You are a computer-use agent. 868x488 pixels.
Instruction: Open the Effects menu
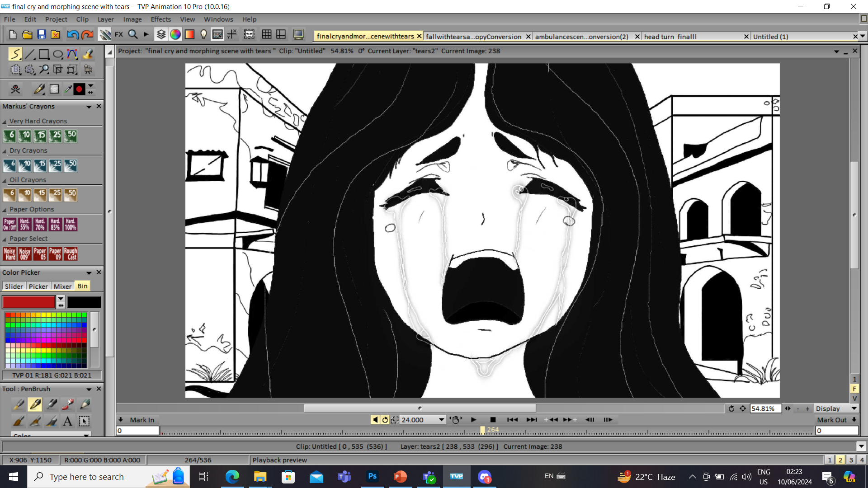click(160, 19)
